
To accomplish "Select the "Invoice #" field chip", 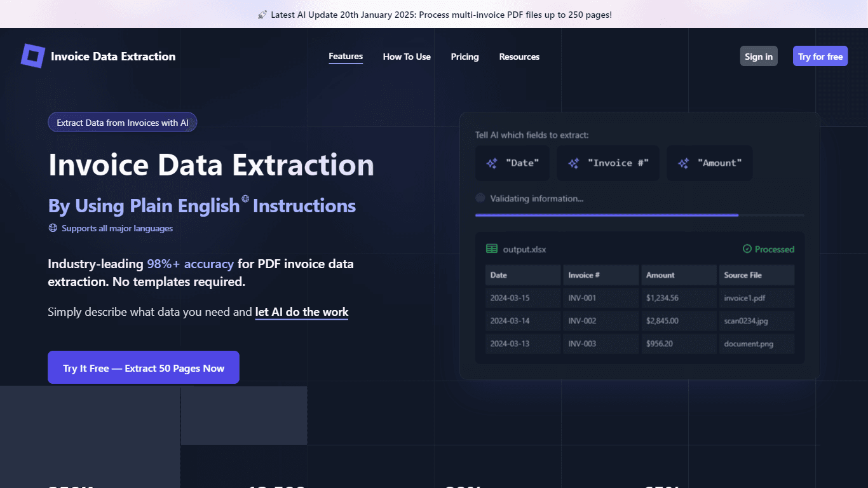I will tap(608, 163).
